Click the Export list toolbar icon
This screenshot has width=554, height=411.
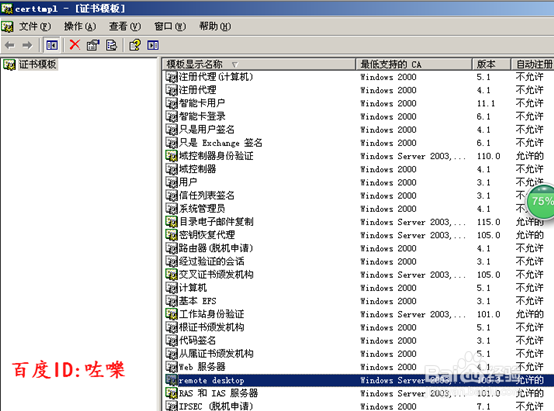(112, 45)
